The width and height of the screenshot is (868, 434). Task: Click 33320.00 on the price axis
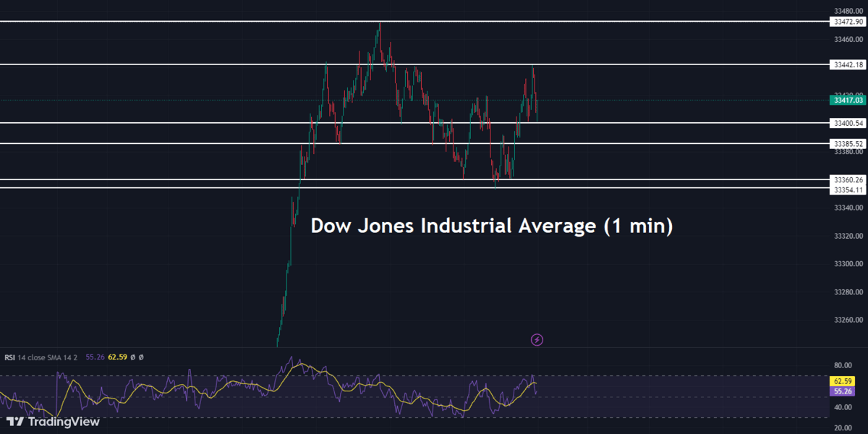848,236
